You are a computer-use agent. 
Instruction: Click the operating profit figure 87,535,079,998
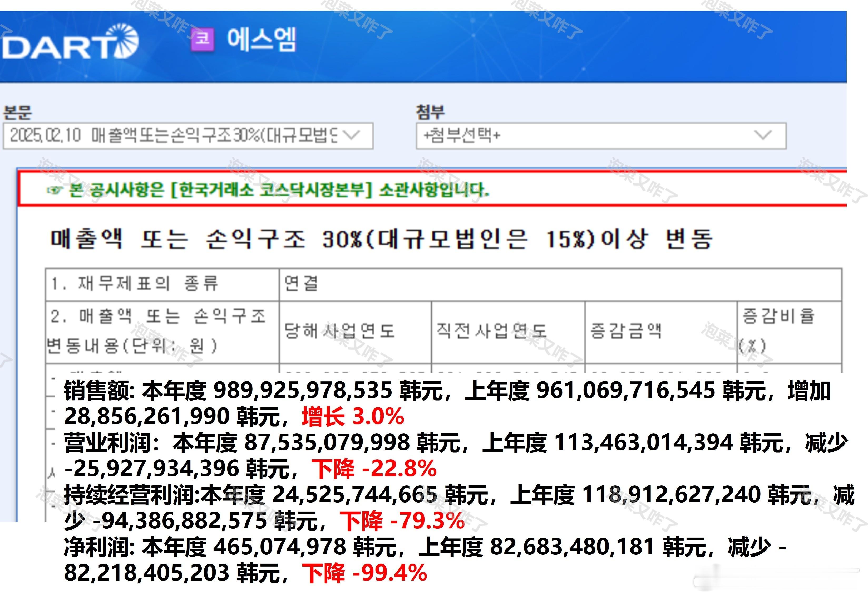[x=327, y=442]
